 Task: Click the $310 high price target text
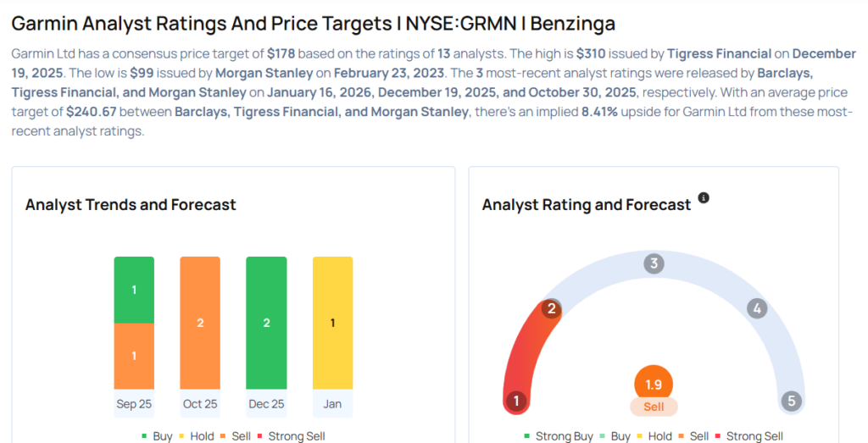[593, 53]
